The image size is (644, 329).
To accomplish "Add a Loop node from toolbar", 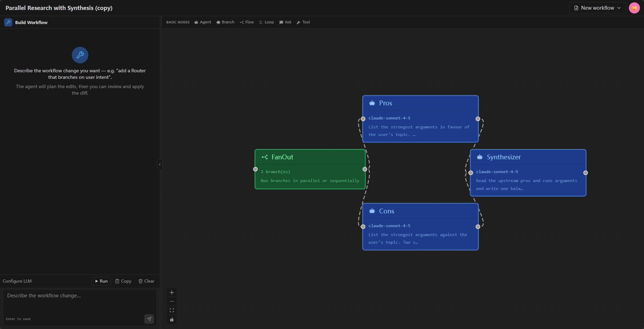I will click(x=266, y=22).
